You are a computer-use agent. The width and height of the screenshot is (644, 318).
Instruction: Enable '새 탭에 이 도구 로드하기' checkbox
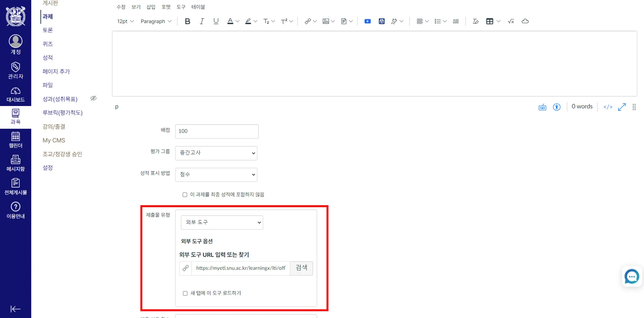185,293
